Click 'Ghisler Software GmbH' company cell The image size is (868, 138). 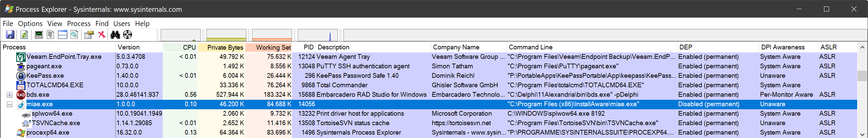point(465,85)
